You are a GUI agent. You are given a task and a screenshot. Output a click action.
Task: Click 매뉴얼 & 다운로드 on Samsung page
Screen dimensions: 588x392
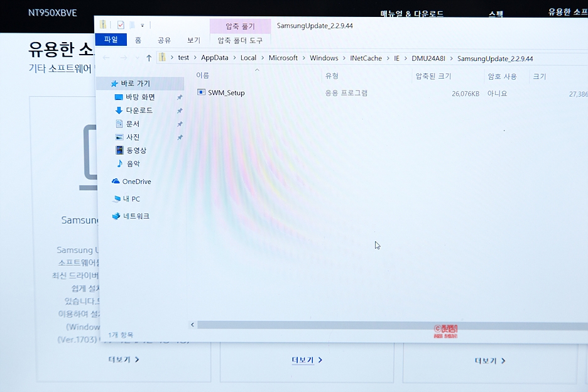(411, 14)
